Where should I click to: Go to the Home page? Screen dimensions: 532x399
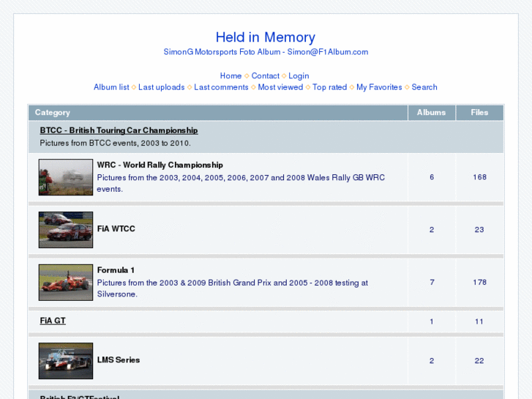click(231, 75)
